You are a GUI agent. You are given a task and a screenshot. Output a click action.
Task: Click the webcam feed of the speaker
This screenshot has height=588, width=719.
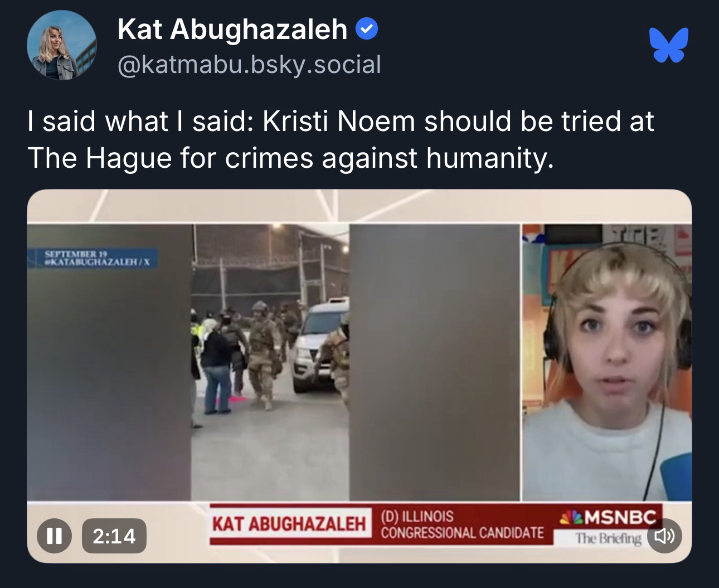(x=606, y=362)
